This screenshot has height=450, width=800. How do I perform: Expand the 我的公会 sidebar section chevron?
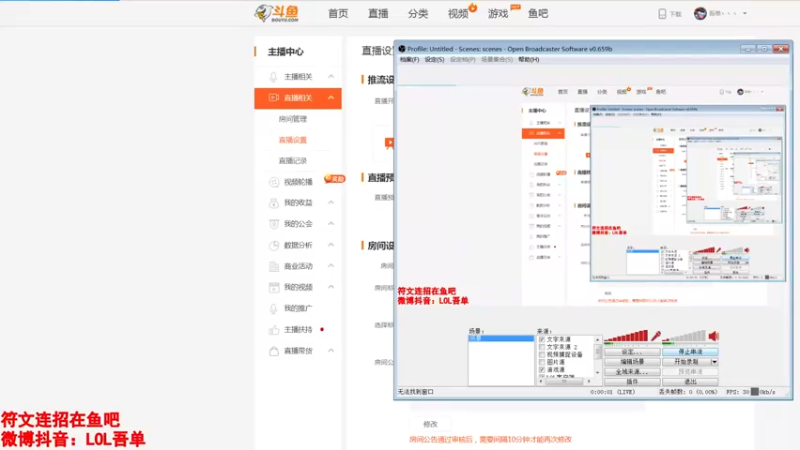click(x=331, y=223)
